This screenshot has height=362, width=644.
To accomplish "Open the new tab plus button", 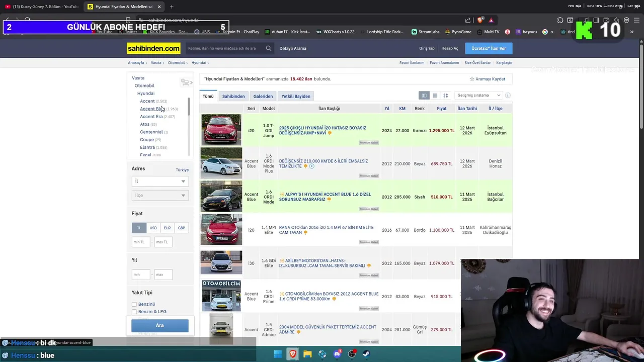I will click(172, 7).
